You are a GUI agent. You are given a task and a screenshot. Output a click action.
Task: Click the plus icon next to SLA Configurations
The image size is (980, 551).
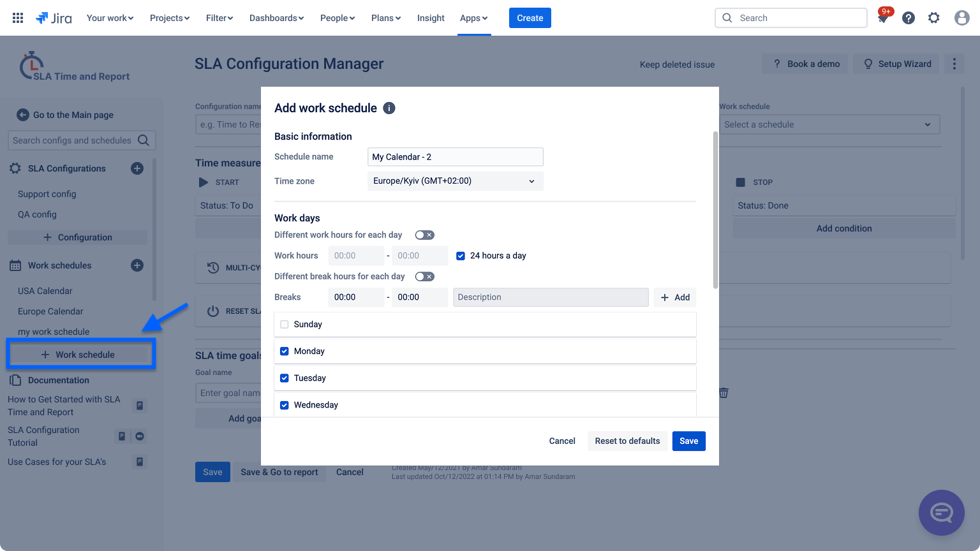click(x=137, y=168)
